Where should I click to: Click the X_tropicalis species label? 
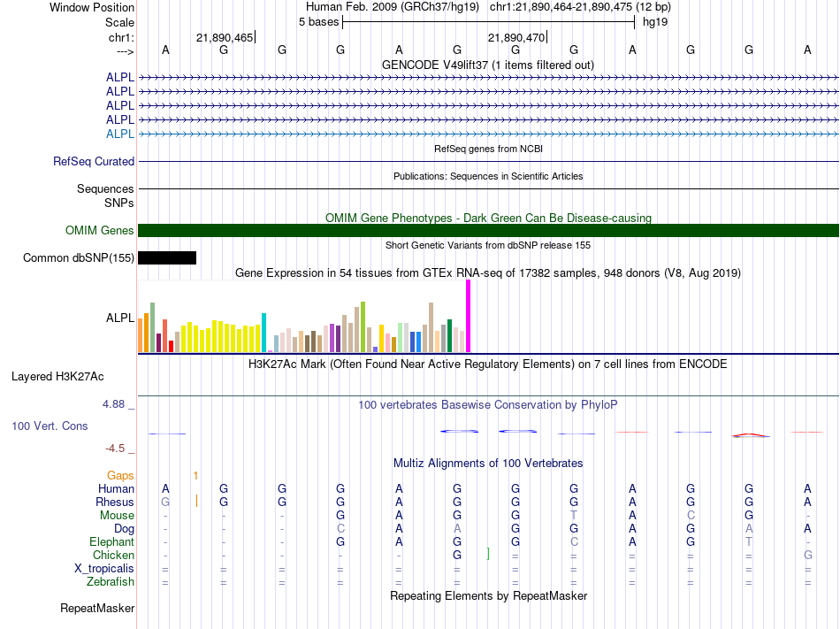click(104, 569)
